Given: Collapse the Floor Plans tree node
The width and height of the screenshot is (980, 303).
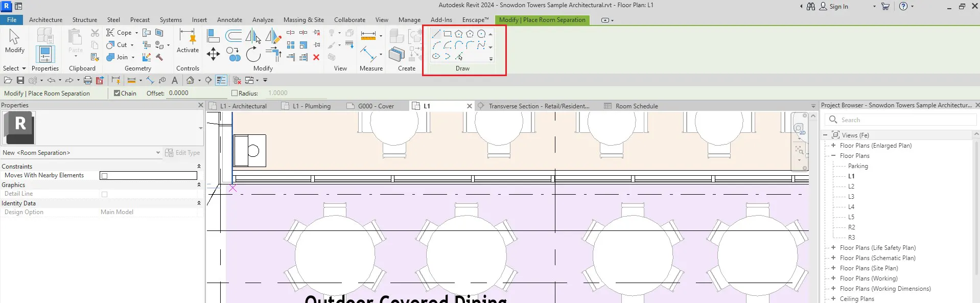Looking at the screenshot, I should 833,156.
